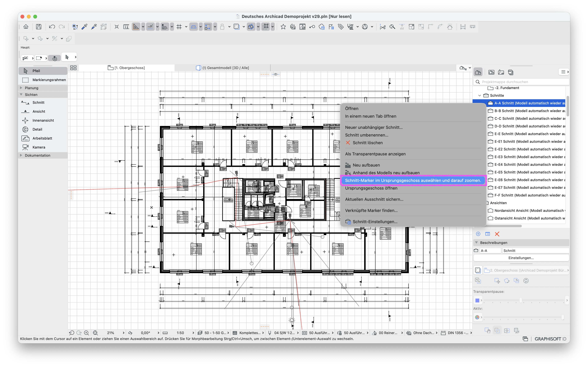Toggle the guide lines triangle button
The image size is (588, 367).
(x=136, y=27)
